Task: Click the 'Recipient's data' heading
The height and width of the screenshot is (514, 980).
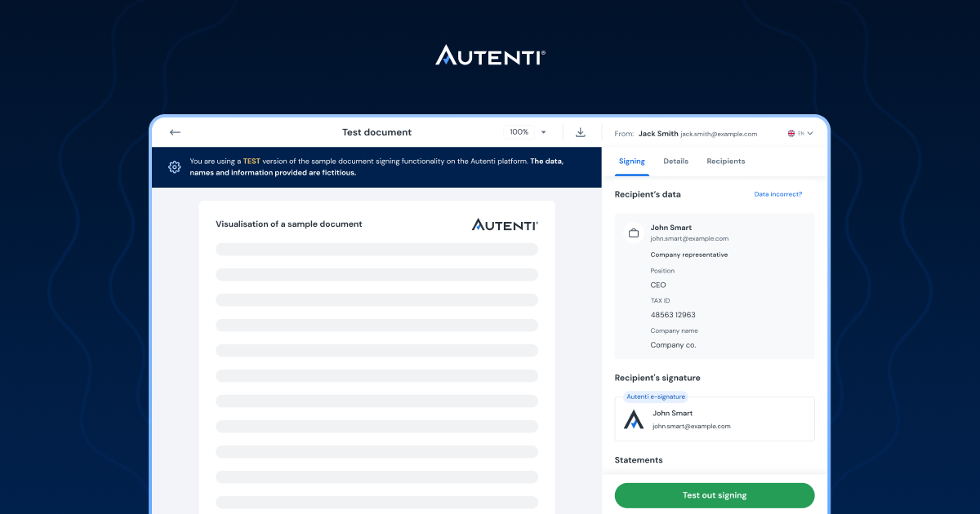Action: [648, 194]
